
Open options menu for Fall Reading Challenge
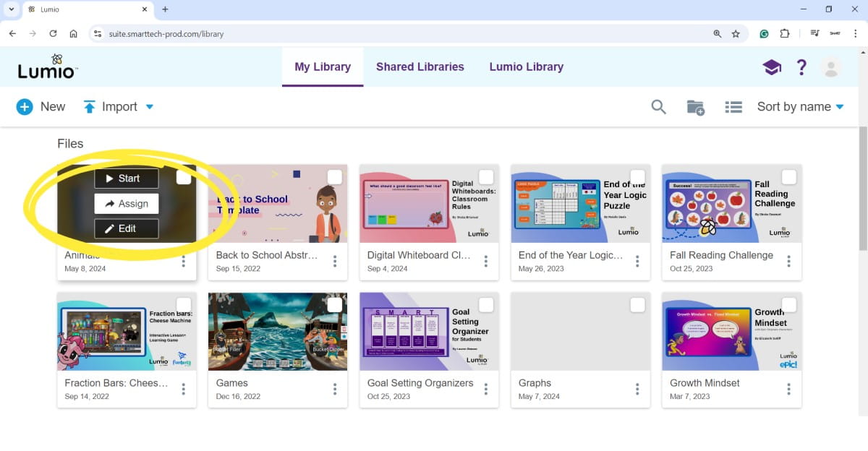788,261
